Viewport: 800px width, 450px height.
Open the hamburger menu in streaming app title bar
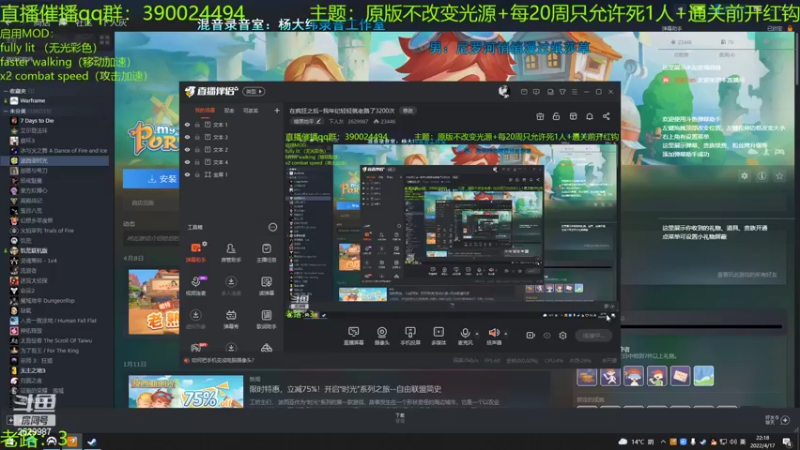[x=574, y=92]
